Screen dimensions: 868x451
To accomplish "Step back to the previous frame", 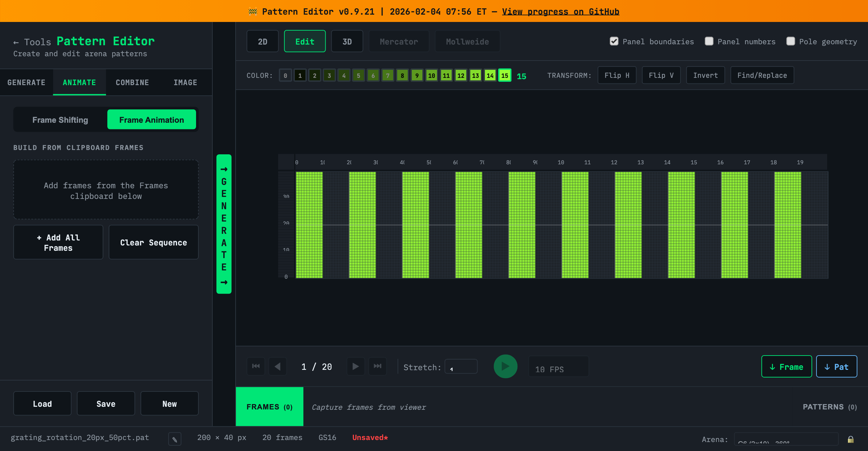I will tap(278, 366).
